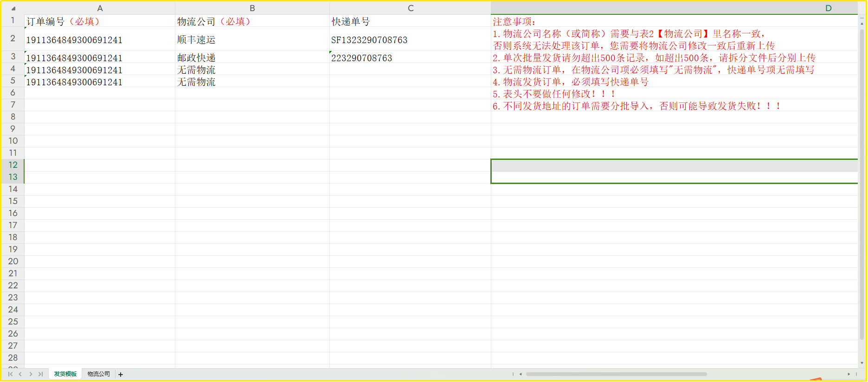Click the cell containing SF1323290708763
868x382 pixels.
click(369, 40)
